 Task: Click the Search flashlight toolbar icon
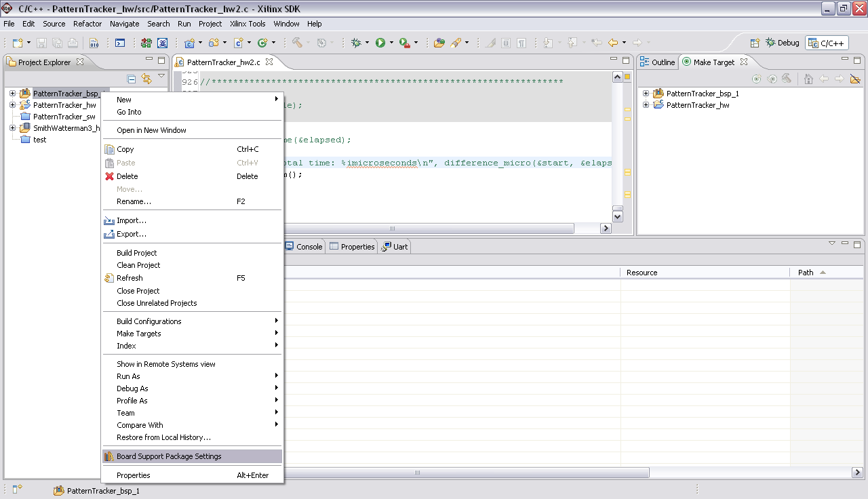tap(456, 43)
